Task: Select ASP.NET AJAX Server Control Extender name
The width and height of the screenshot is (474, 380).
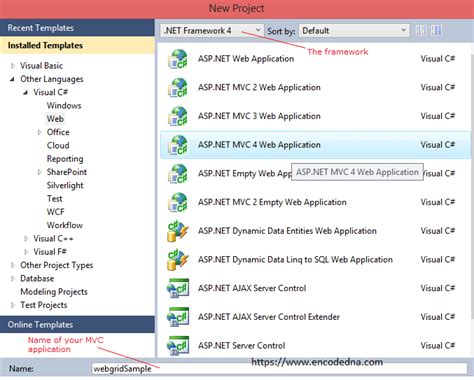Action: 269,317
